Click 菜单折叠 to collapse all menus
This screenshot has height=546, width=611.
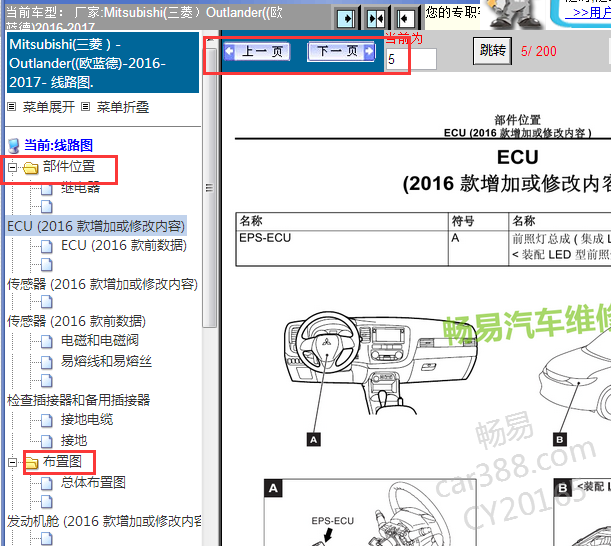coord(123,107)
